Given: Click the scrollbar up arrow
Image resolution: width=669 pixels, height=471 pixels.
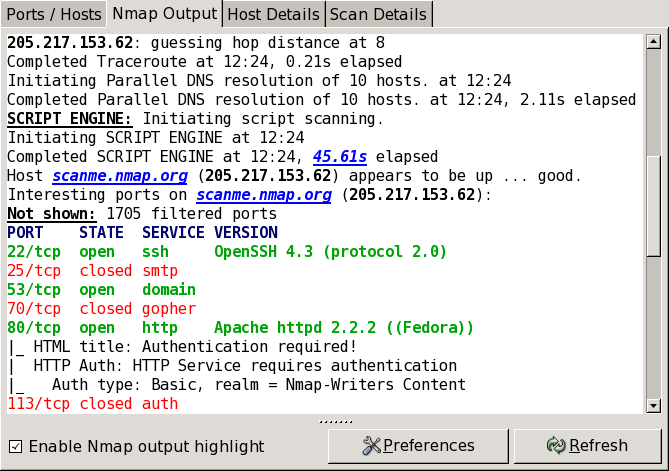Looking at the screenshot, I should [653, 41].
